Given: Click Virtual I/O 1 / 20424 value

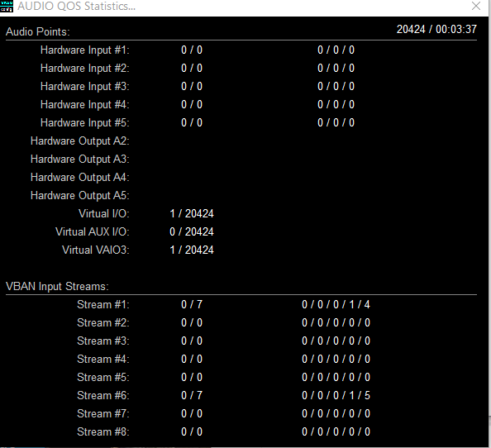Looking at the screenshot, I should (x=192, y=213).
